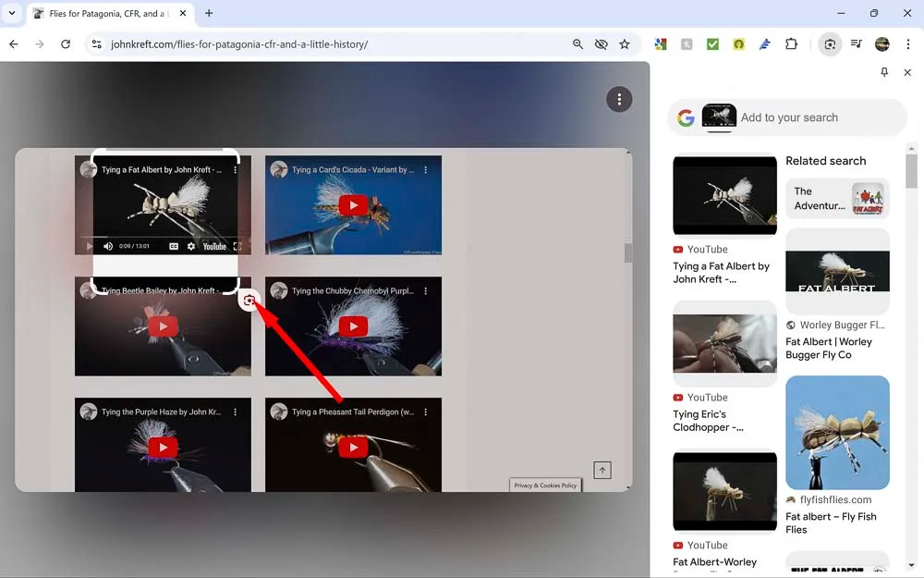
Task: Open The Adventur... related search chip
Action: point(837,199)
